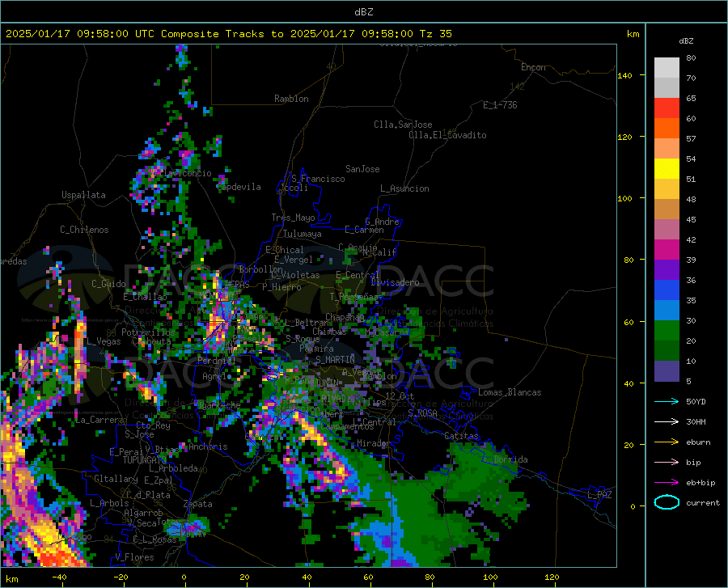The height and width of the screenshot is (588, 728).
Task: Click the pink bip arrow in legend
Action: [x=667, y=463]
